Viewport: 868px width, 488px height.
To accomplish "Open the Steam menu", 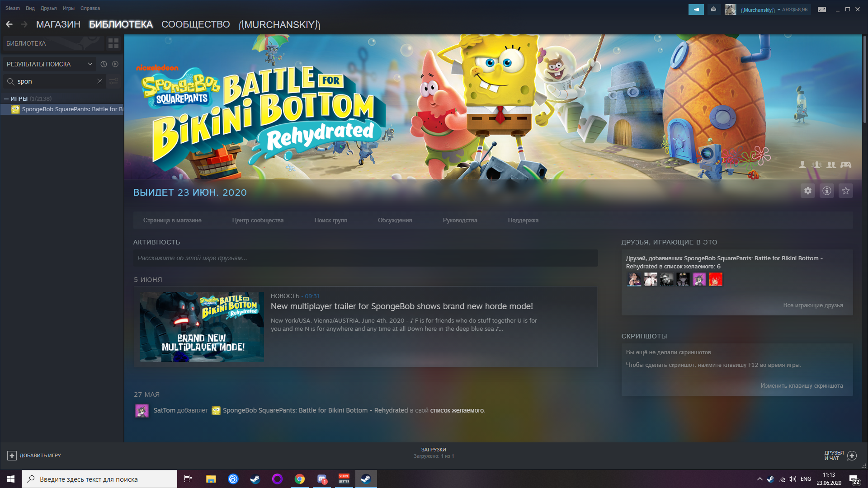I will tap(13, 8).
